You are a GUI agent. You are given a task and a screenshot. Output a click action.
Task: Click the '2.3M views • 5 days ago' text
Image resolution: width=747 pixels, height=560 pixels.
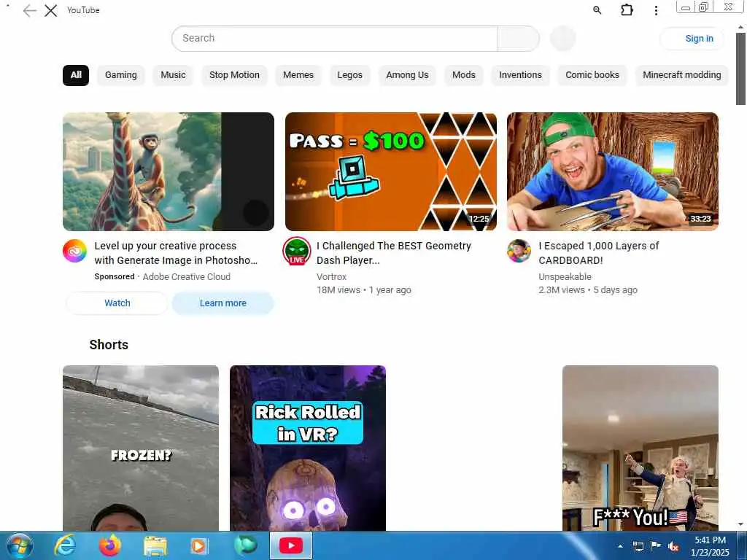coord(588,290)
